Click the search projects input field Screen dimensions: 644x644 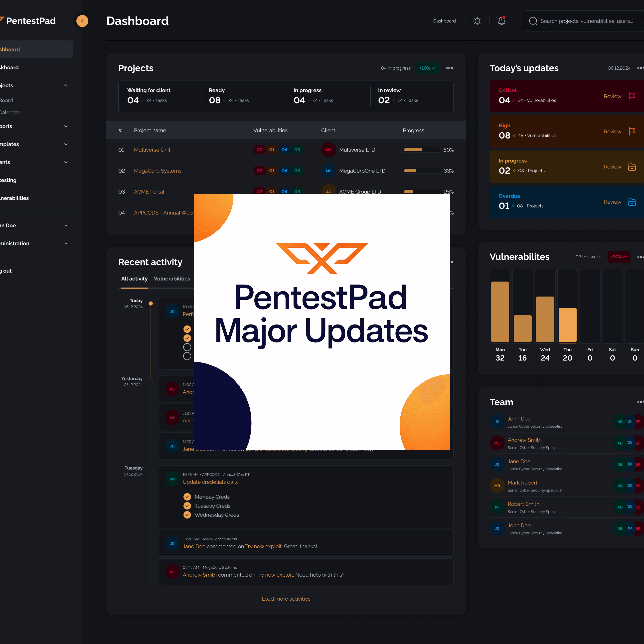(x=587, y=21)
